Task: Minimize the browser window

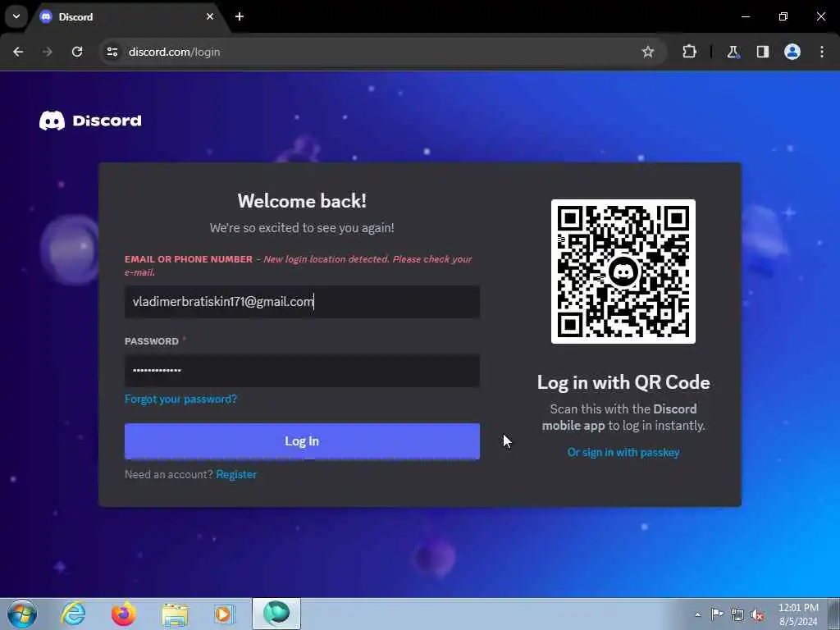Action: (745, 16)
